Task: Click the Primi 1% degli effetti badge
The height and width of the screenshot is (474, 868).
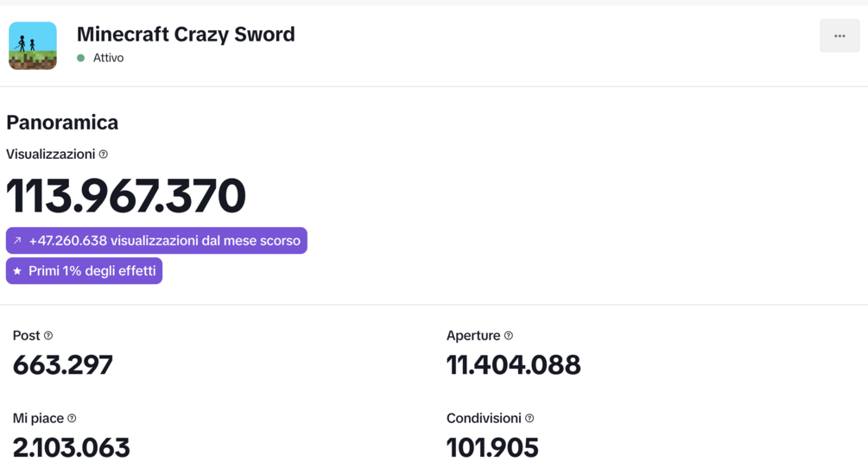Action: pos(84,271)
